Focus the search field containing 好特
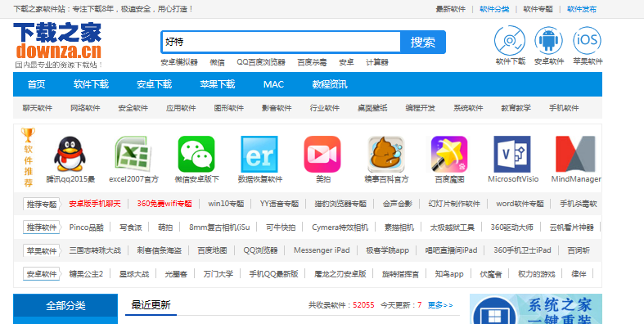 click(x=281, y=42)
